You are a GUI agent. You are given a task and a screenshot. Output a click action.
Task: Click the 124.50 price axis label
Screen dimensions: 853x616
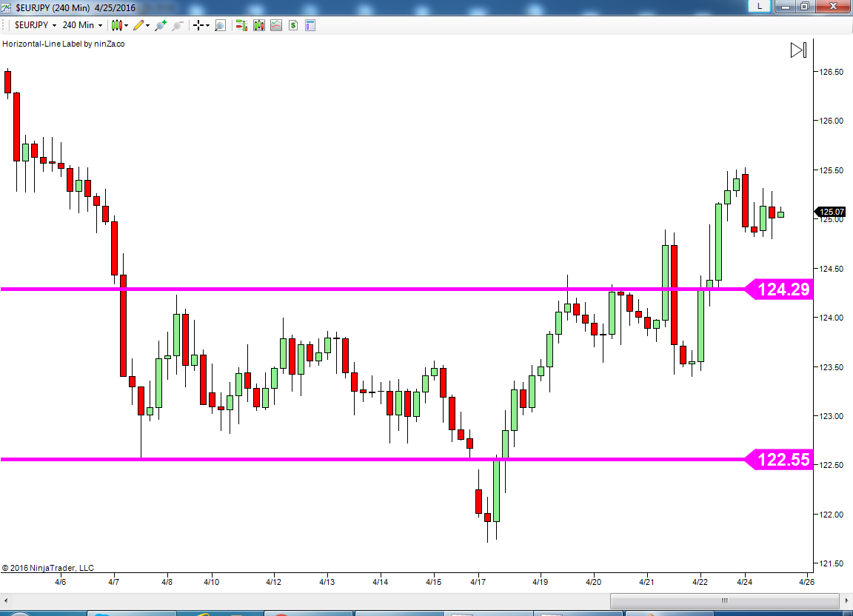point(832,269)
